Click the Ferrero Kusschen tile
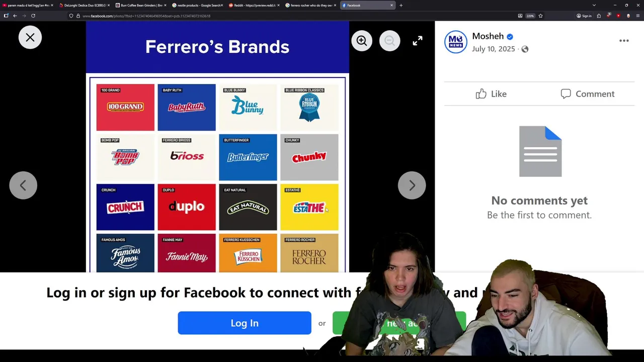 pyautogui.click(x=248, y=253)
